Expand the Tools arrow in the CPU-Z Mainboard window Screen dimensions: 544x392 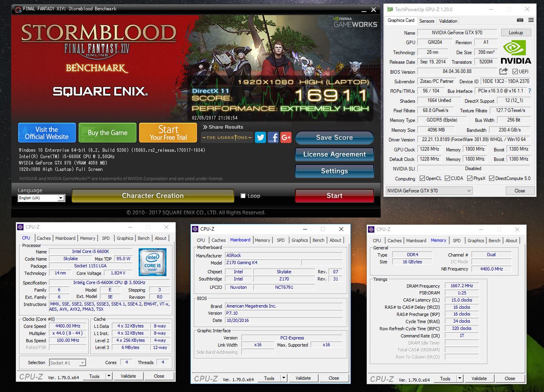click(x=284, y=378)
